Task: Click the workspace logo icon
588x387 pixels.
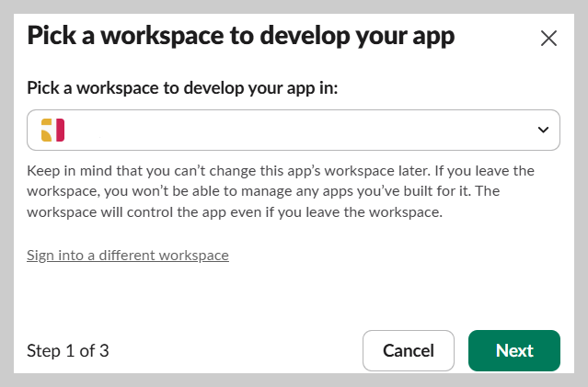Action: 52,130
